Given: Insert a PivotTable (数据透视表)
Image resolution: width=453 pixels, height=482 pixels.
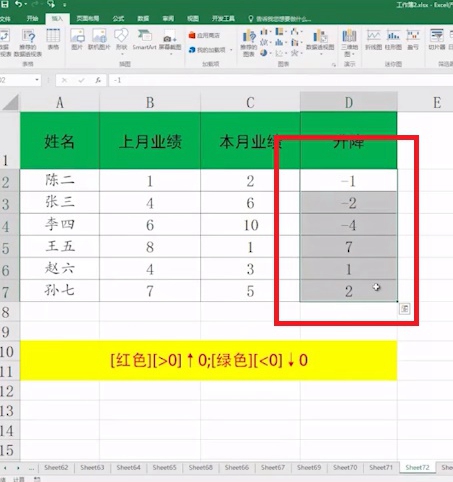Looking at the screenshot, I should pos(4,43).
